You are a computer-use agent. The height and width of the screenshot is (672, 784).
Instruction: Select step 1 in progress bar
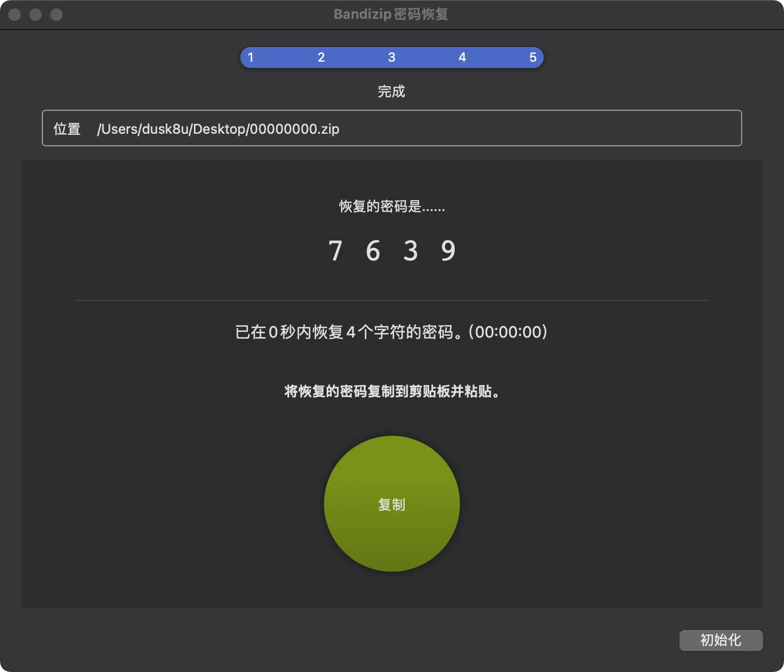[251, 57]
